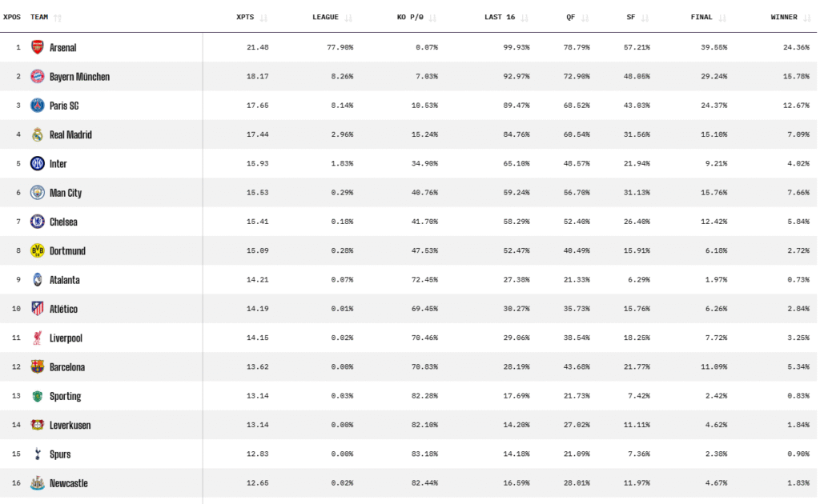Sort by KO P/O column header
Image resolution: width=820 pixels, height=504 pixels.
coord(410,18)
